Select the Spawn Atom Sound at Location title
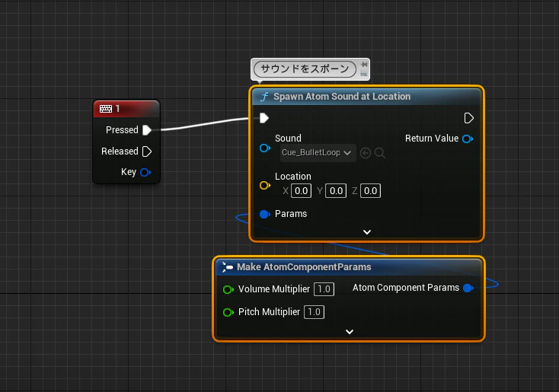Image resolution: width=559 pixels, height=392 pixels. pyautogui.click(x=342, y=97)
